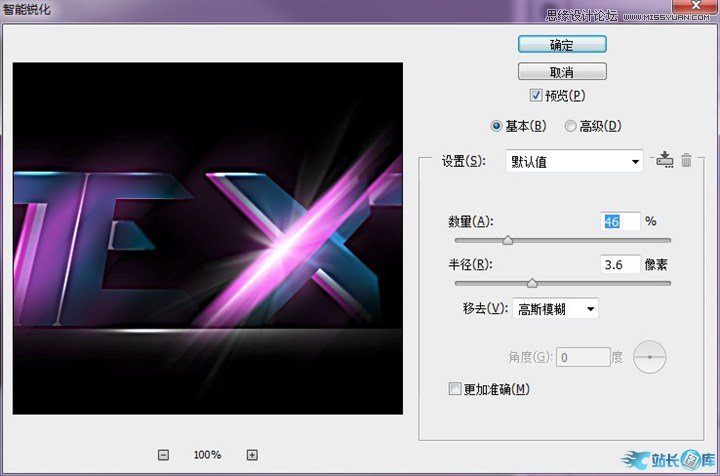Click the 半径 (Radius) slider handle
Viewport: 720px width, 476px height.
coord(532,283)
